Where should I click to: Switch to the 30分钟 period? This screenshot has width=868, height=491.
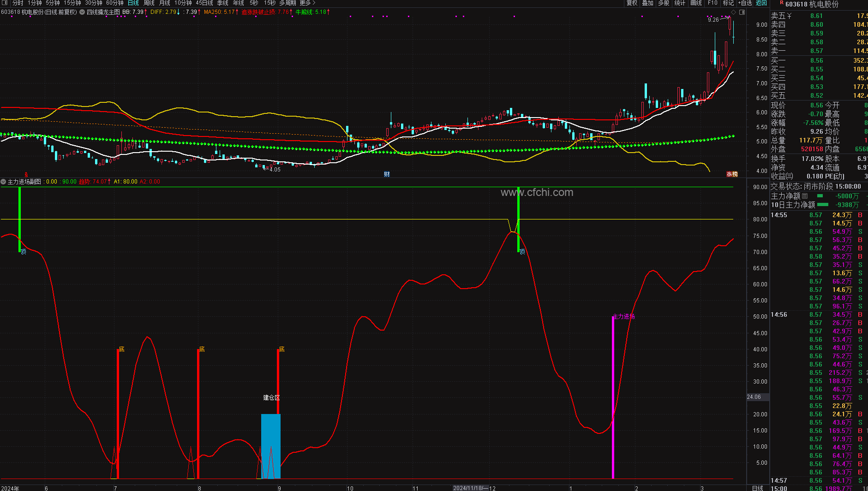tap(94, 3)
